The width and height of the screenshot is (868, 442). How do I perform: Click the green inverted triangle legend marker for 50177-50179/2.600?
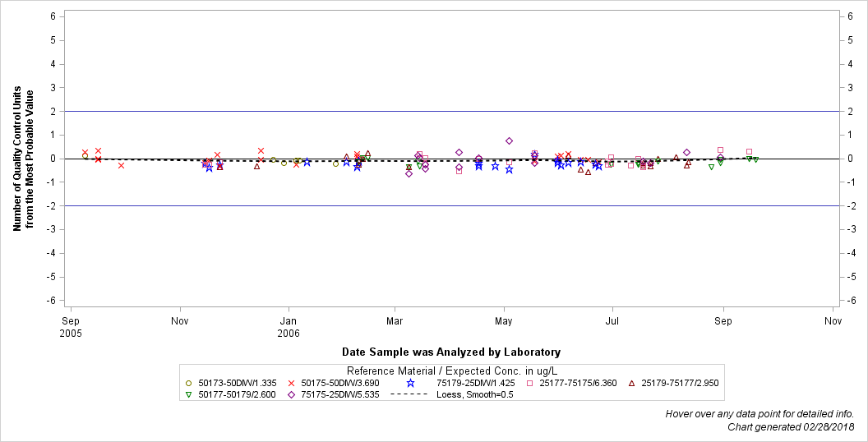pos(188,395)
